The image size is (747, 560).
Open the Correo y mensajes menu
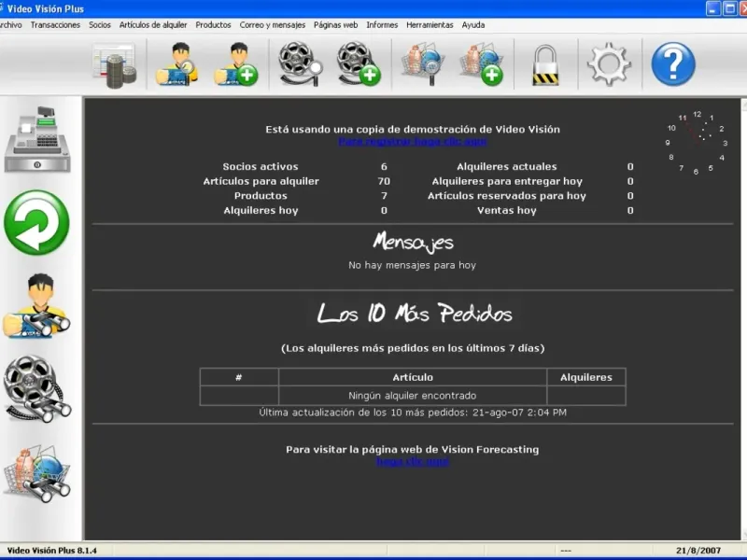coord(273,25)
